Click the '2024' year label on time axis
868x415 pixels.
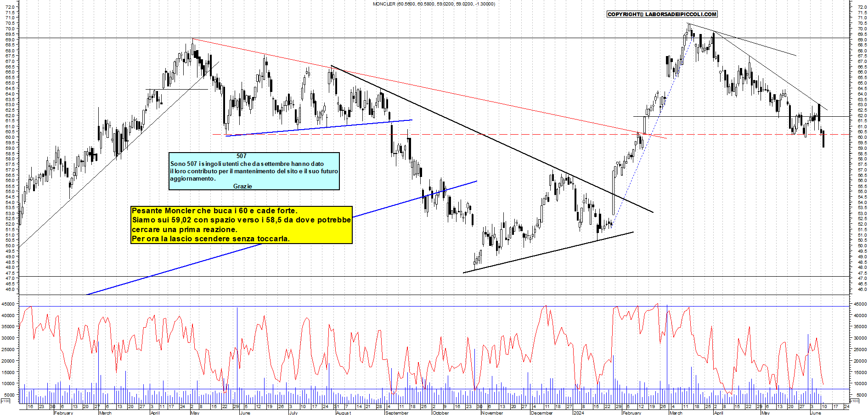coord(578,413)
